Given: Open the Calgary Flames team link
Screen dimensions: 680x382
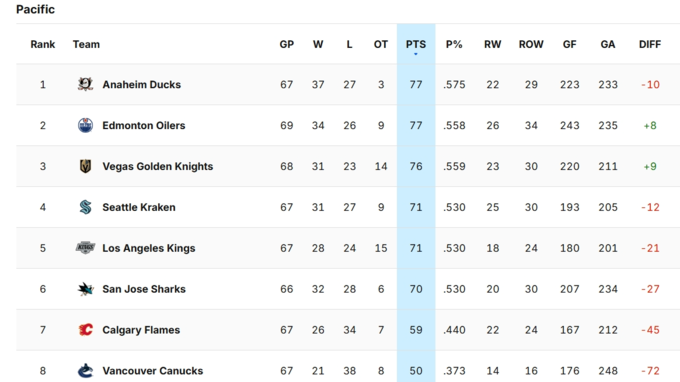Looking at the screenshot, I should pyautogui.click(x=141, y=330).
